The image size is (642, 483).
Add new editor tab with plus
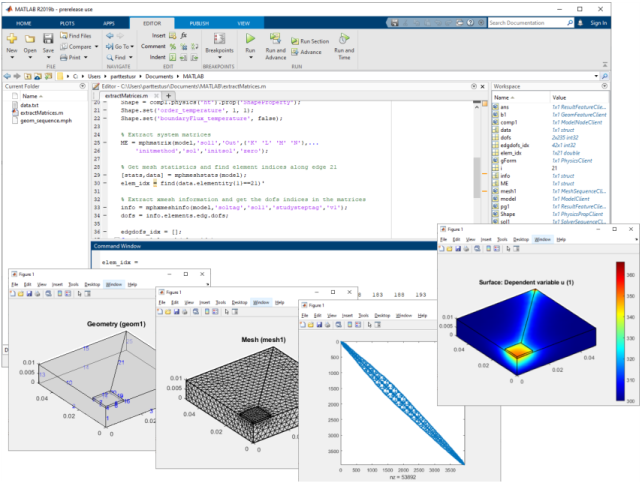(x=168, y=96)
